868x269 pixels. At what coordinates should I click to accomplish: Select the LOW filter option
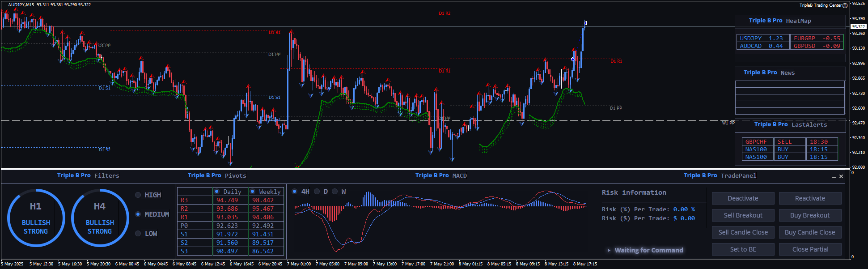tap(138, 234)
